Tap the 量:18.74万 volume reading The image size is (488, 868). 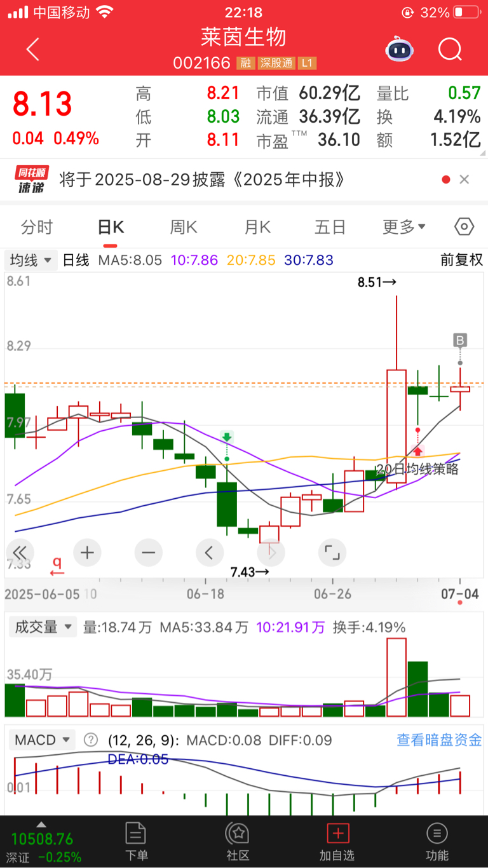[x=118, y=628]
